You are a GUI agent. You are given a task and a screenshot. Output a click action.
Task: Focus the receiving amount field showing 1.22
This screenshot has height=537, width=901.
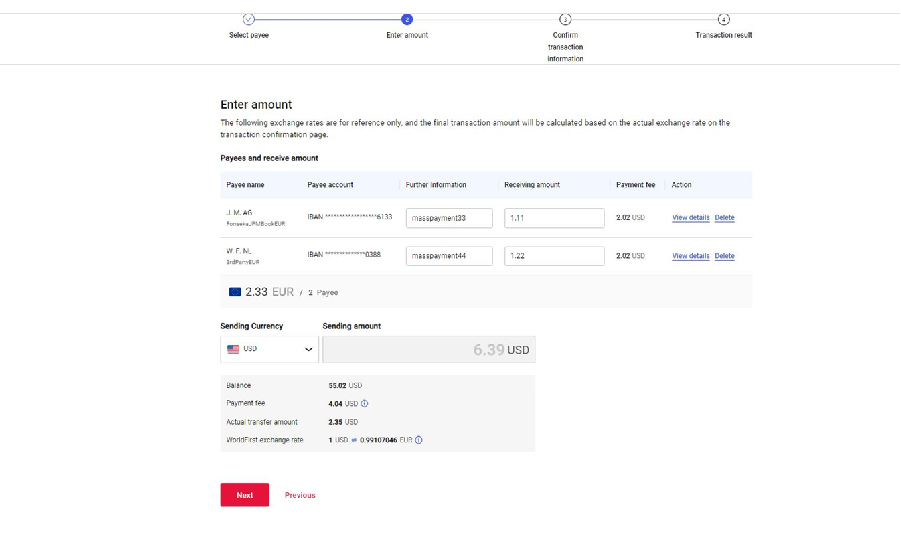[554, 256]
